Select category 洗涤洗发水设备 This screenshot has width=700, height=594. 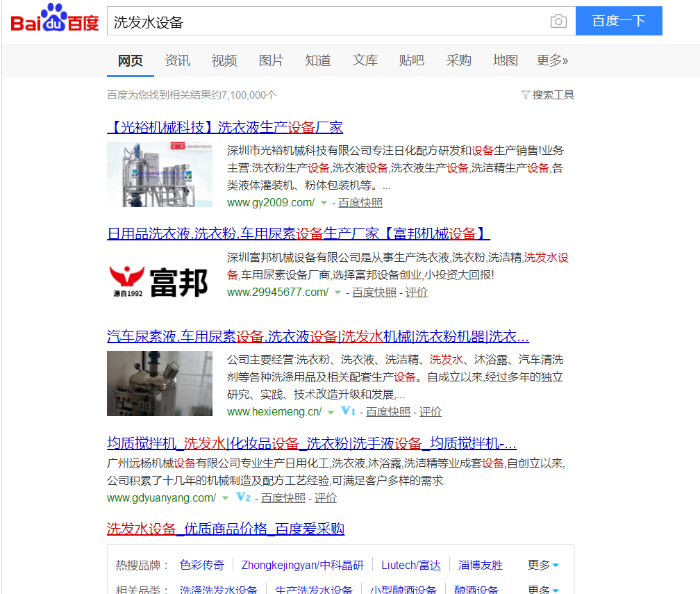219,590
